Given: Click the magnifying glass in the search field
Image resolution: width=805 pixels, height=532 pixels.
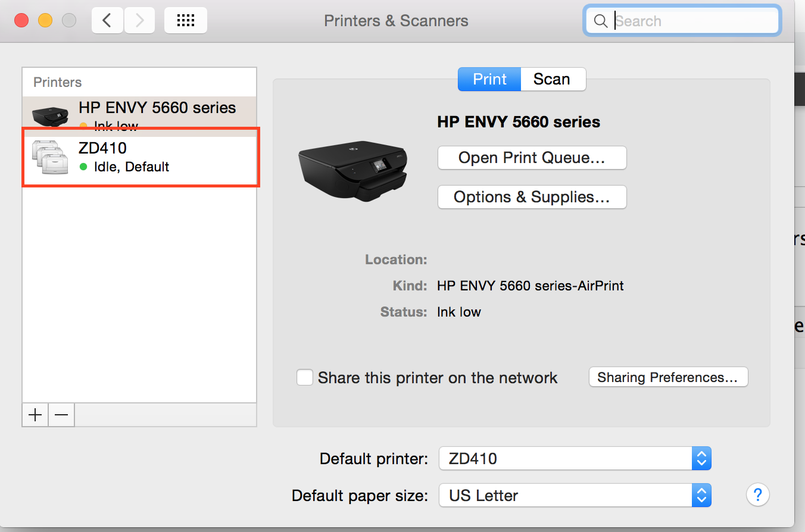Looking at the screenshot, I should coord(601,20).
